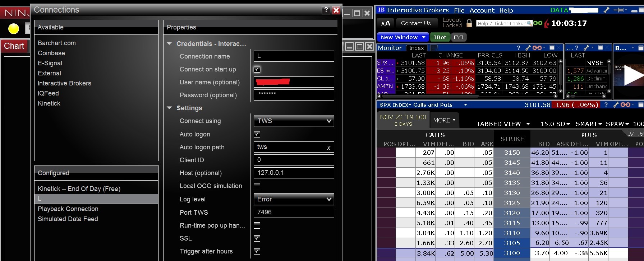
Task: Click the IBot button
Action: pyautogui.click(x=440, y=37)
